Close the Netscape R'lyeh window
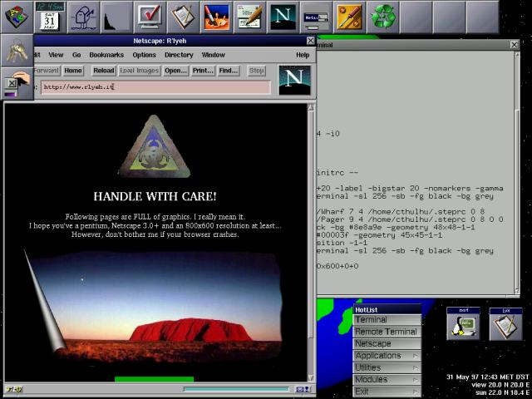The width and height of the screenshot is (532, 399). coord(310,41)
